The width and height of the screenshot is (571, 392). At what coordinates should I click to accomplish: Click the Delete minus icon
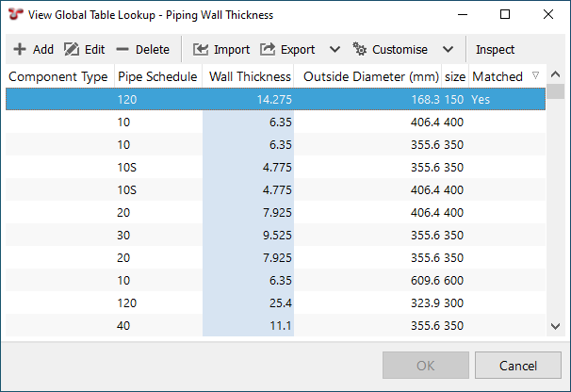click(x=122, y=50)
